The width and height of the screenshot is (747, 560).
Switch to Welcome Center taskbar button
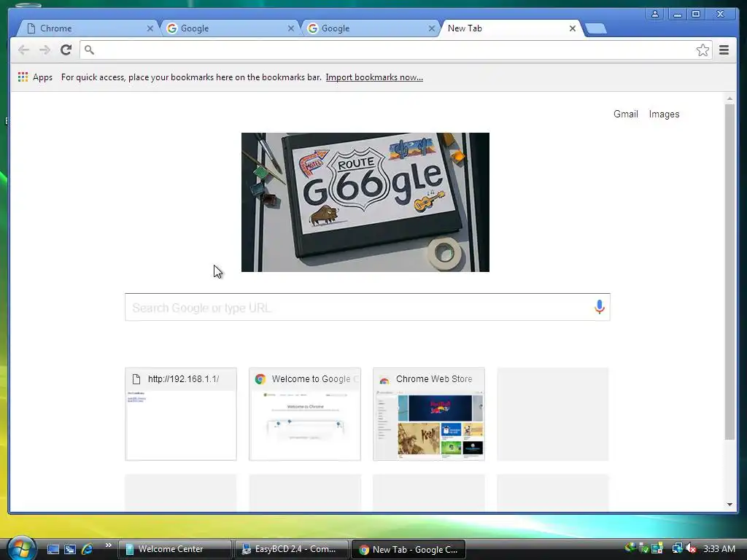click(x=174, y=549)
